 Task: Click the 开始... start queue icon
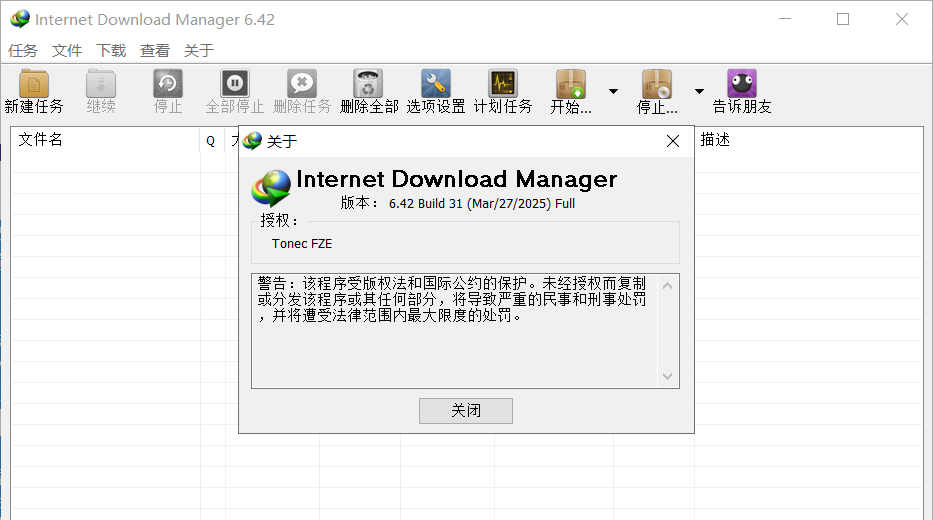(571, 84)
